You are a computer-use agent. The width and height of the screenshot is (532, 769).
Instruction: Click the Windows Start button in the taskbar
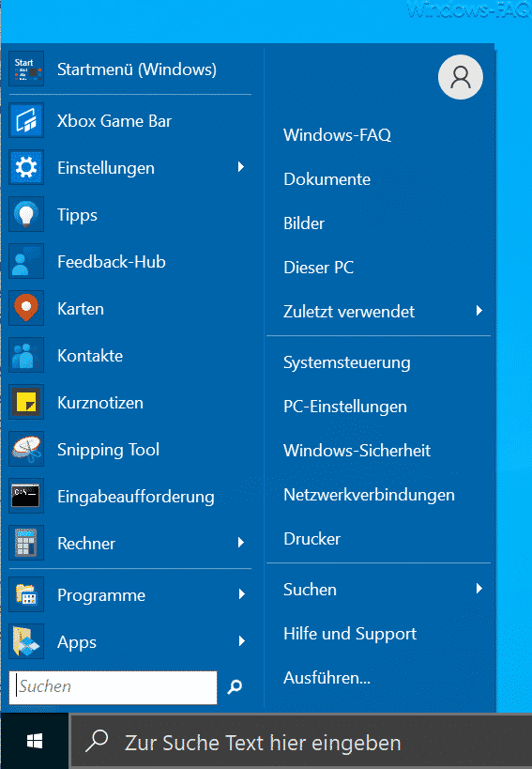[x=35, y=741]
